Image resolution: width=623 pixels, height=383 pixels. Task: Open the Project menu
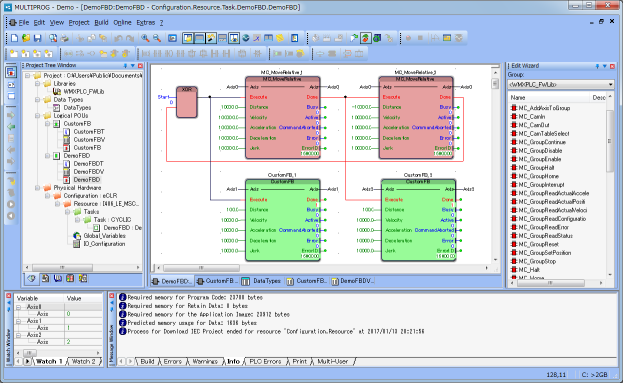pos(79,23)
